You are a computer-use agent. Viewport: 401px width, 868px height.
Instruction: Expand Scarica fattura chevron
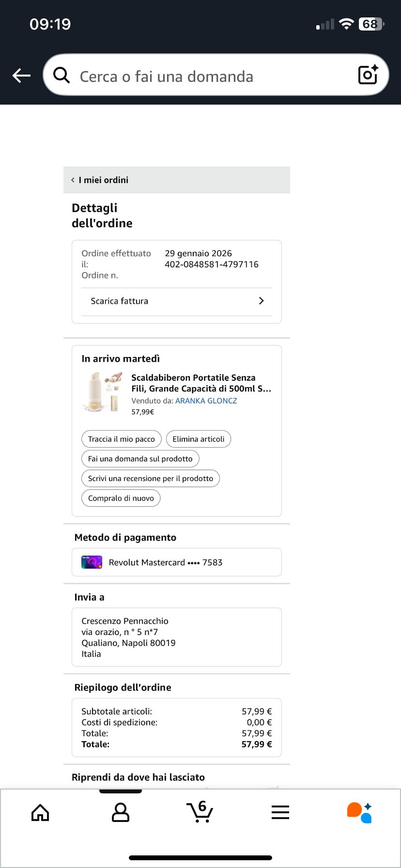262,301
